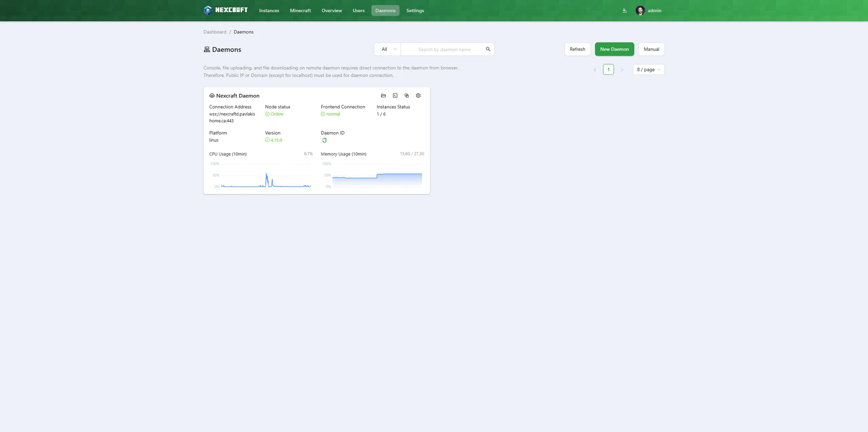Click the wss://nexcraftd connection address
The image size is (868, 432).
[x=232, y=117]
